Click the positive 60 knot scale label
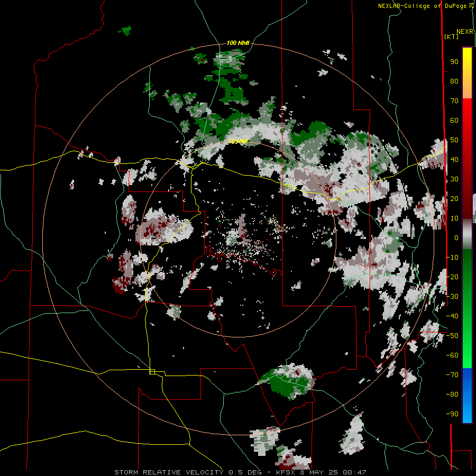The image size is (476, 476). (454, 121)
